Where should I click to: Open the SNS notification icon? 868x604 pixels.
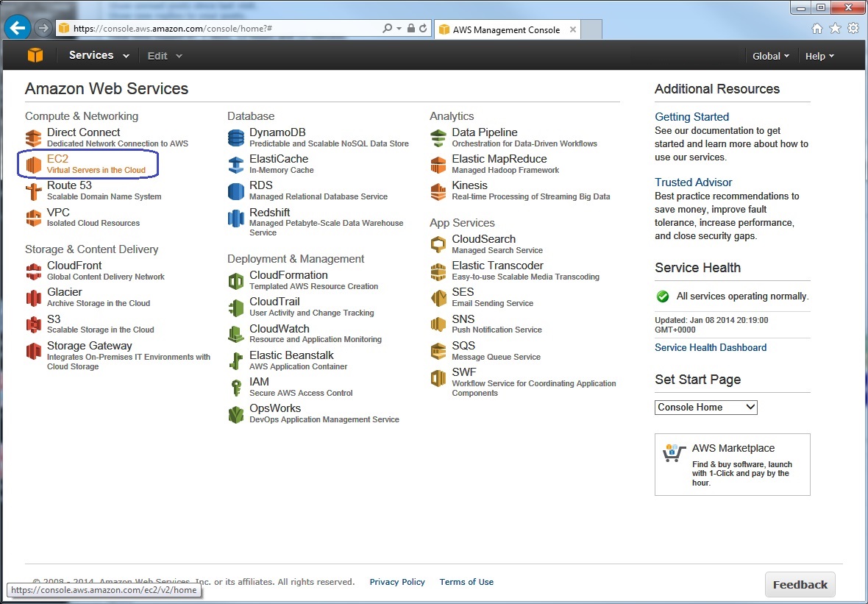click(438, 324)
